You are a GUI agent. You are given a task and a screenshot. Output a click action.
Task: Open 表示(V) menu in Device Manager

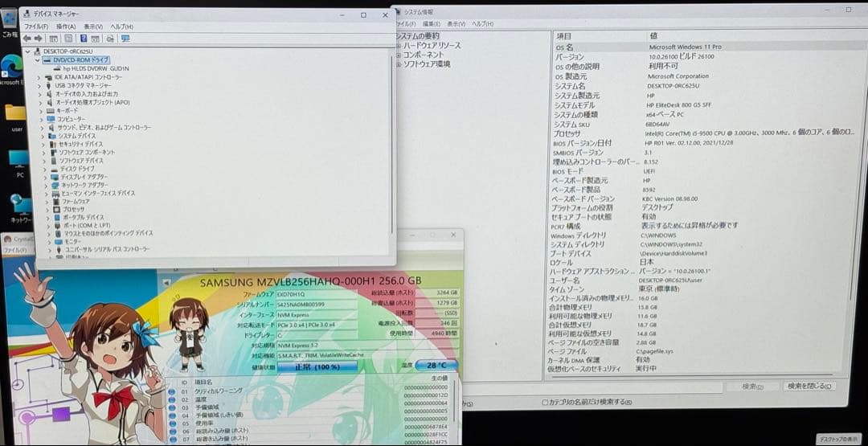coord(93,27)
